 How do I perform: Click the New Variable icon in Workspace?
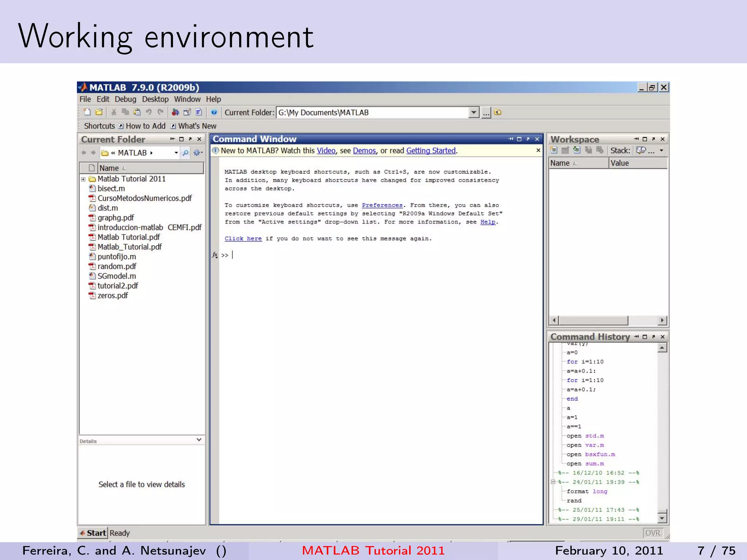tap(554, 150)
